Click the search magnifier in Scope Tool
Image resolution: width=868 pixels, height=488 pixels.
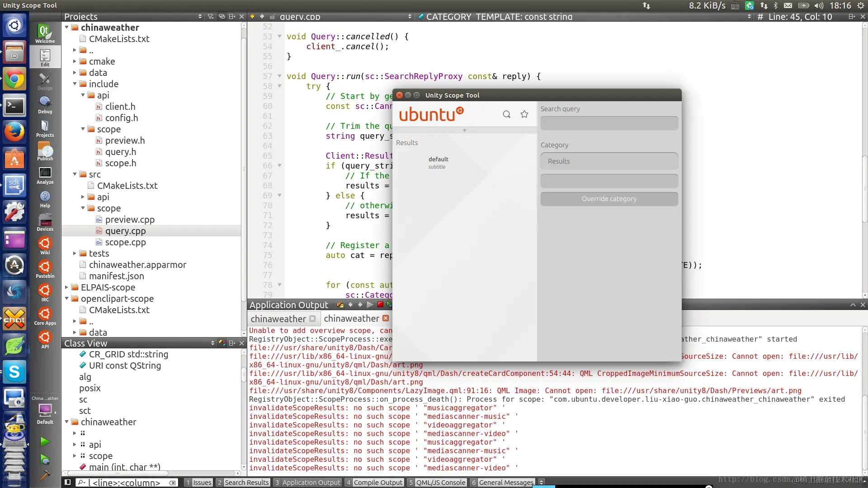(x=506, y=114)
